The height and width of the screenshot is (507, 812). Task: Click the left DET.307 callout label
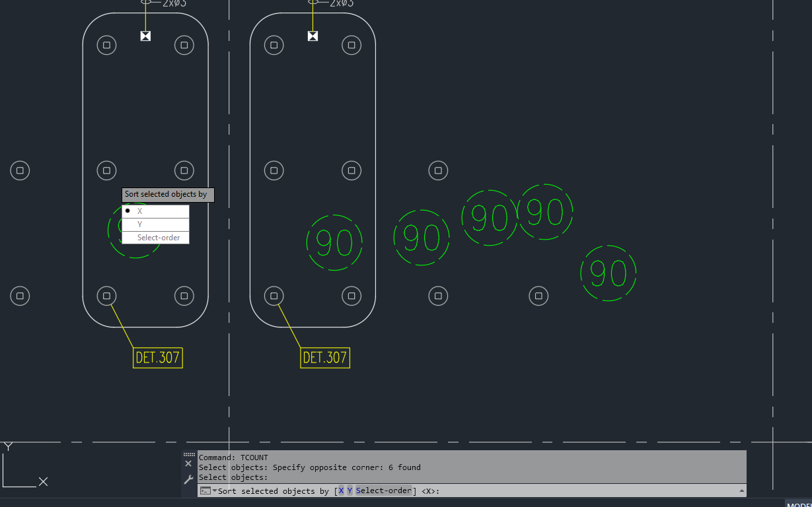(157, 357)
